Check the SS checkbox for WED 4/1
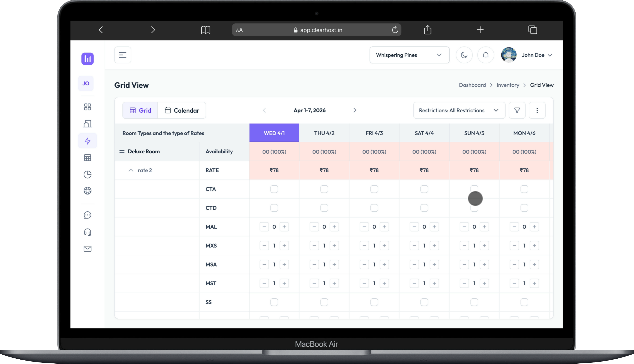634x364 pixels. 274,302
